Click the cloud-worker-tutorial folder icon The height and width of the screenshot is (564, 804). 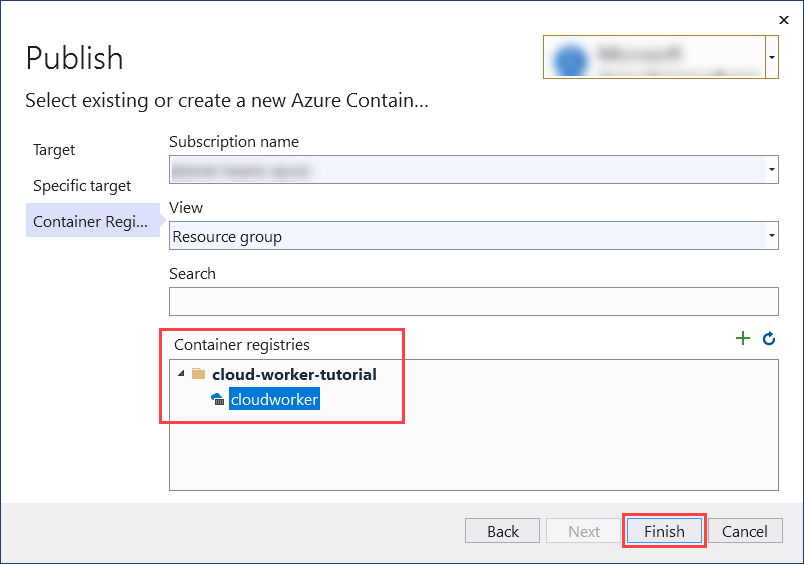tap(198, 374)
